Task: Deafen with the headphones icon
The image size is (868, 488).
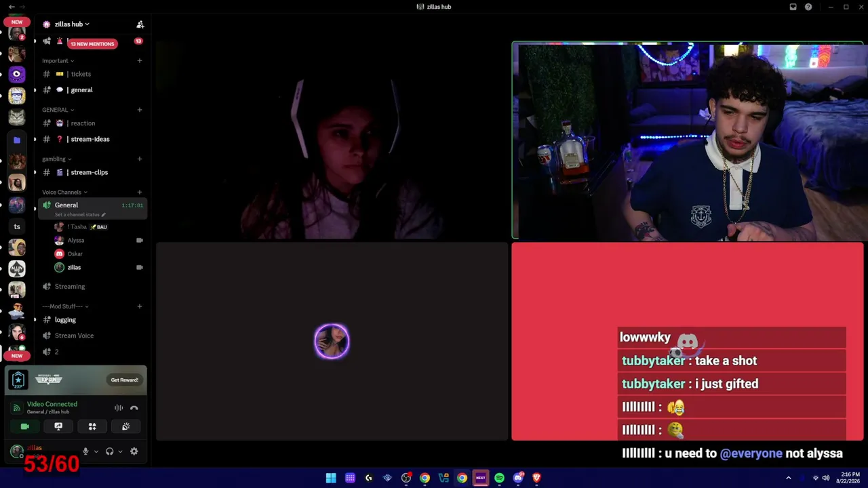Action: [x=110, y=451]
